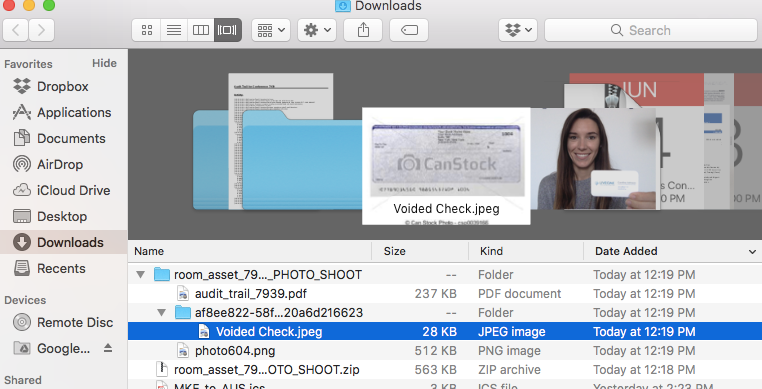Click the front blue folder in cover flow
The width and height of the screenshot is (762, 389).
pyautogui.click(x=302, y=160)
